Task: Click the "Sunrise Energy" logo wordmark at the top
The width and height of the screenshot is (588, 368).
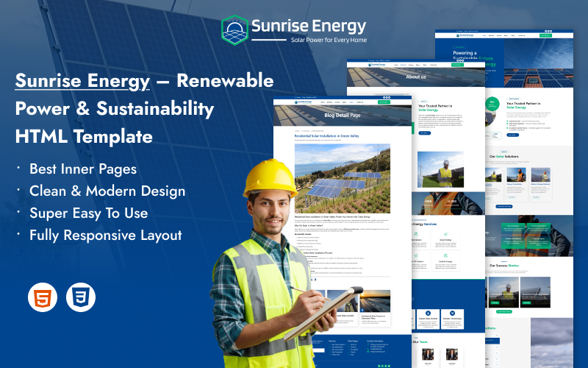Action: (309, 26)
